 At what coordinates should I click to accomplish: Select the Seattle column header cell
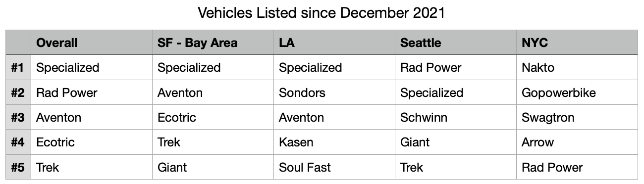(x=456, y=43)
